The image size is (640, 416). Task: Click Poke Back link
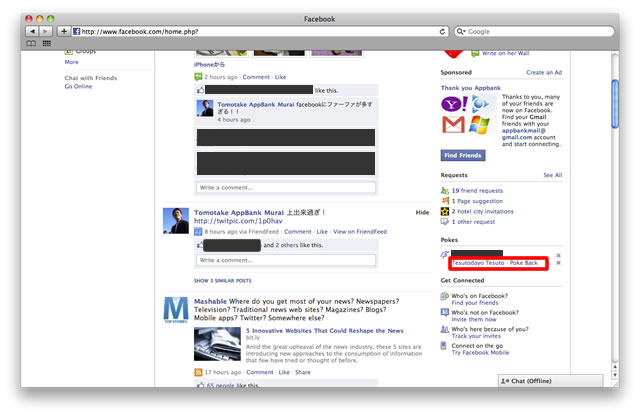click(523, 263)
